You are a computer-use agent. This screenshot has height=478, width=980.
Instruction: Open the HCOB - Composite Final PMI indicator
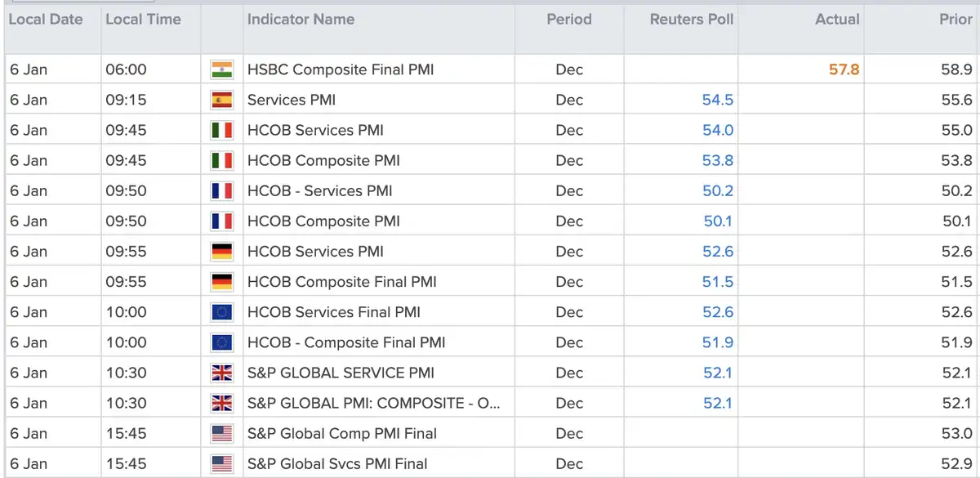[346, 342]
